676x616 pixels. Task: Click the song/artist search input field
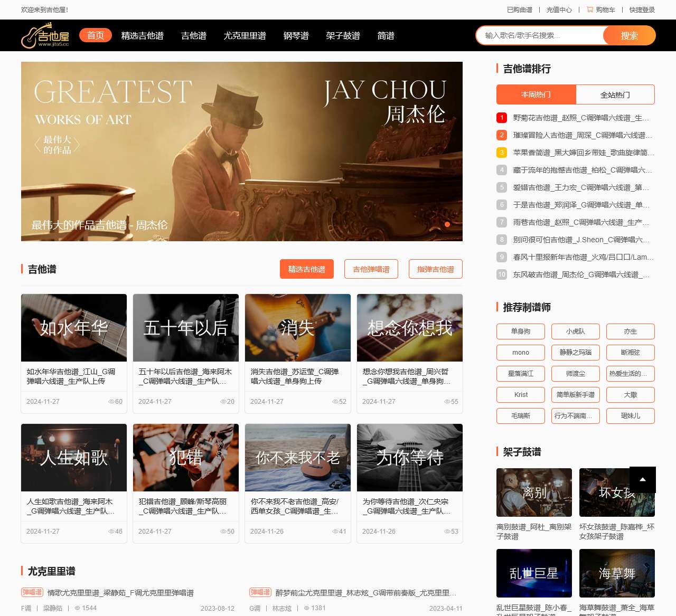pyautogui.click(x=540, y=35)
